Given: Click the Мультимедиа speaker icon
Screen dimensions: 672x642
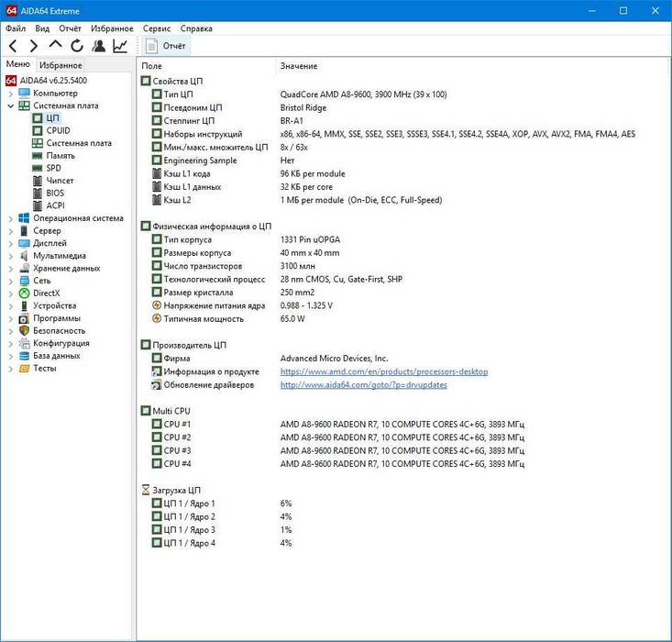Looking at the screenshot, I should [25, 256].
